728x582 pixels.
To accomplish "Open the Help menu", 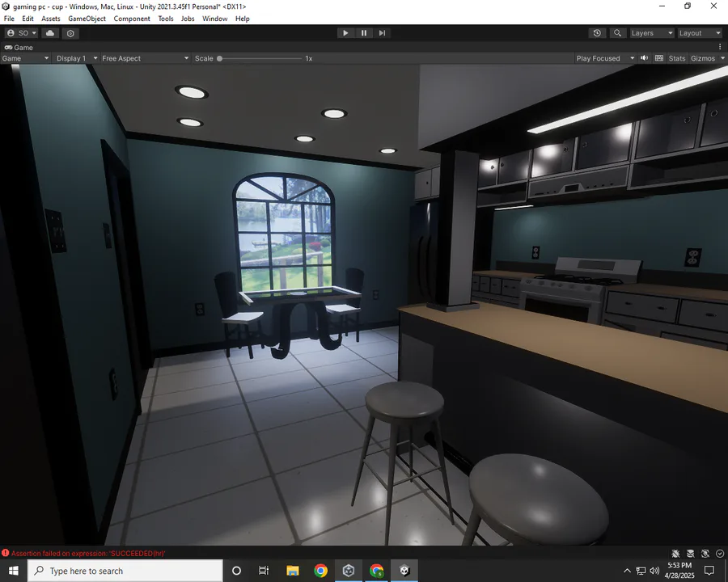I will pyautogui.click(x=243, y=19).
